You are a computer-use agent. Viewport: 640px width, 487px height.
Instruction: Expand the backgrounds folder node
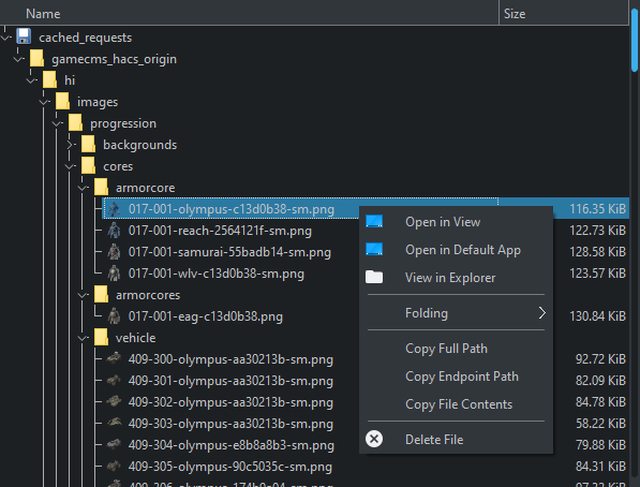click(70, 145)
